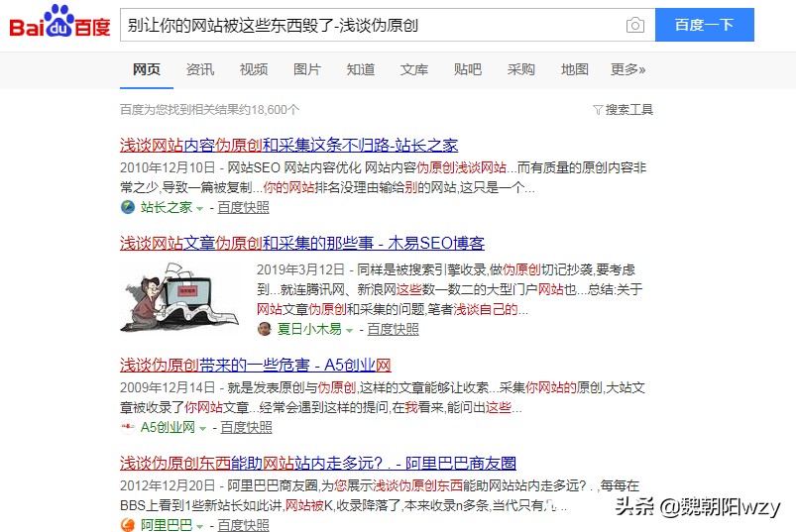The image size is (796, 532).
Task: Click the 阿里巴巴 site favicon
Action: tap(128, 525)
